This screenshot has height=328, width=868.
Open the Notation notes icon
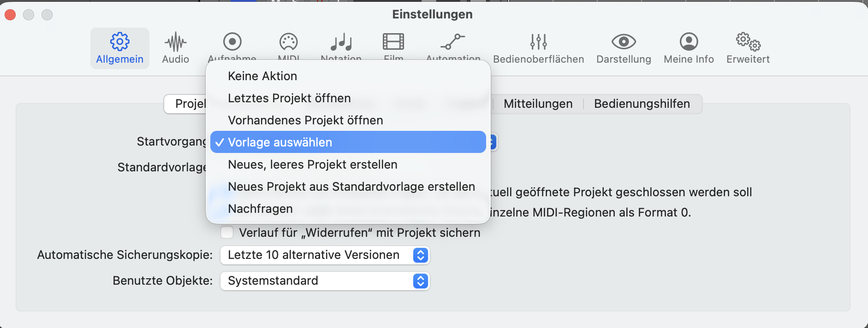[x=341, y=42]
